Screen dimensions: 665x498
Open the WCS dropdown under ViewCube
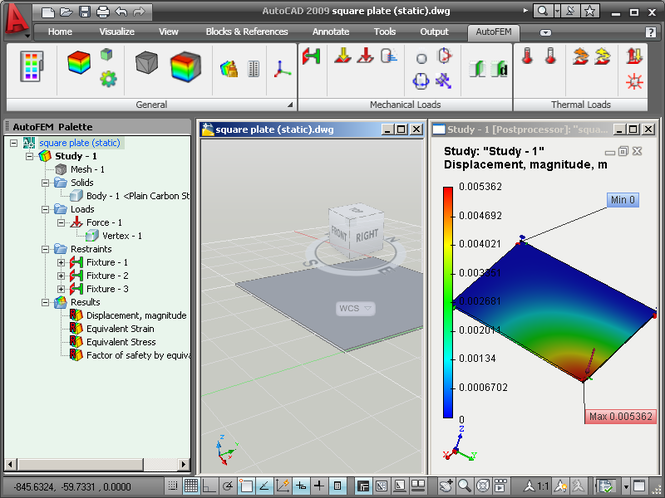(x=355, y=308)
